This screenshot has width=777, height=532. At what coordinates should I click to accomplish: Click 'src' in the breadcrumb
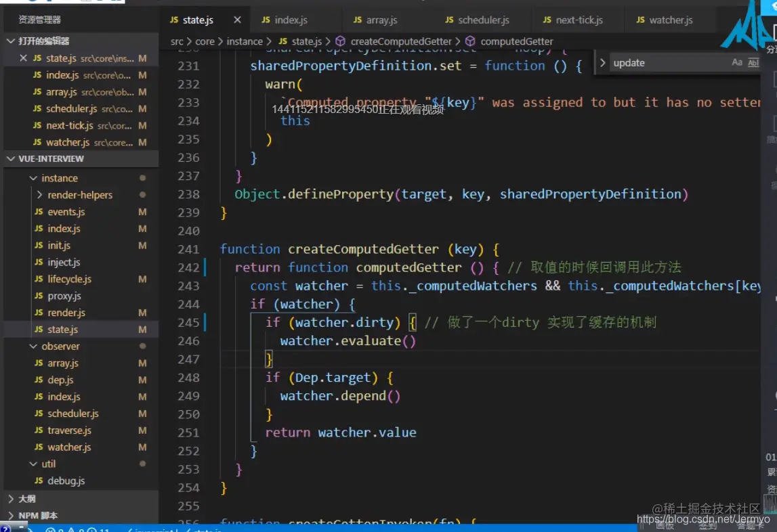click(x=177, y=41)
